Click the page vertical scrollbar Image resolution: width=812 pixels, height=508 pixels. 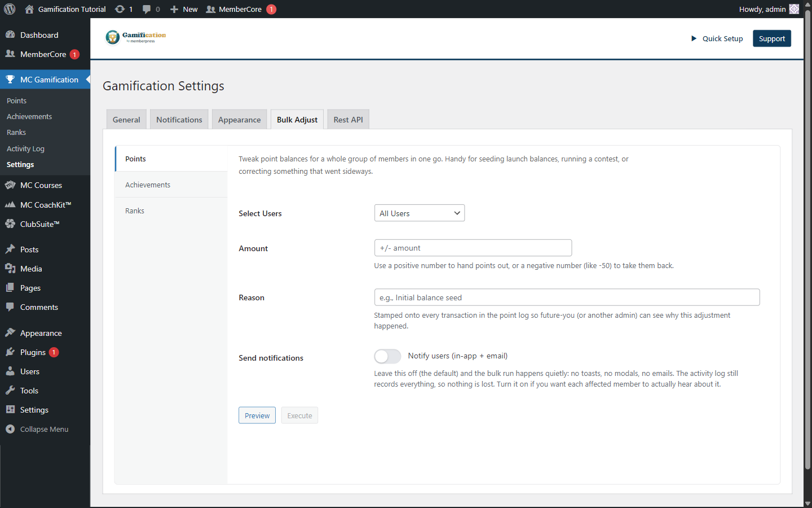pyautogui.click(x=807, y=239)
